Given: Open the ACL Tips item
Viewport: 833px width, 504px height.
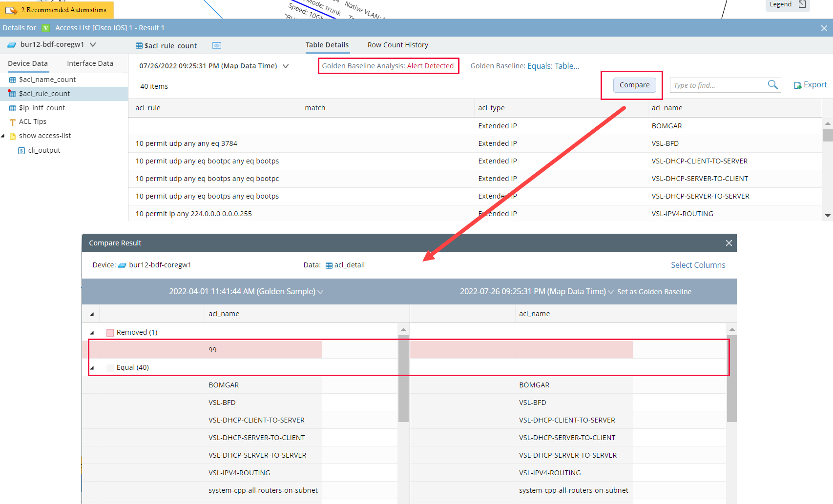Looking at the screenshot, I should click(x=33, y=121).
